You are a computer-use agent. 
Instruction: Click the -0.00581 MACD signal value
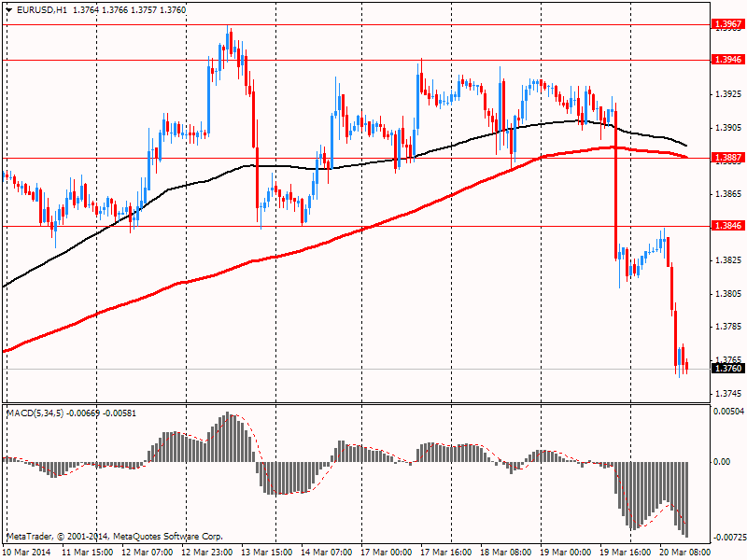[x=120, y=413]
